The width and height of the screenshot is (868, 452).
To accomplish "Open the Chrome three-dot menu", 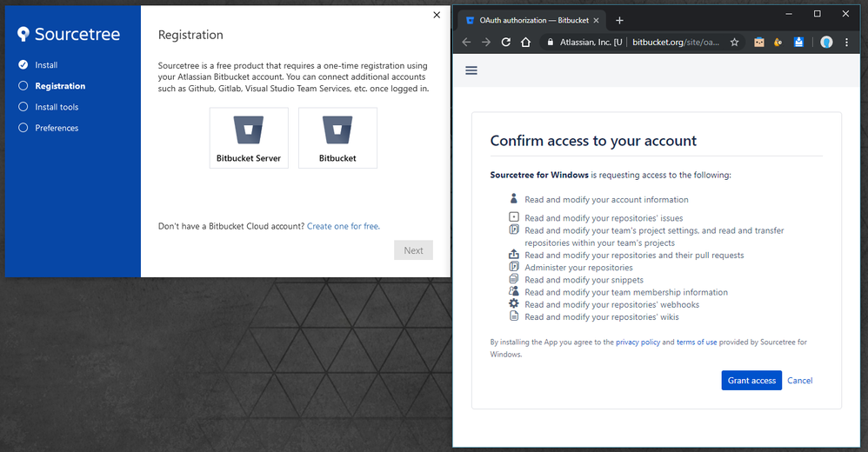I will pyautogui.click(x=846, y=42).
